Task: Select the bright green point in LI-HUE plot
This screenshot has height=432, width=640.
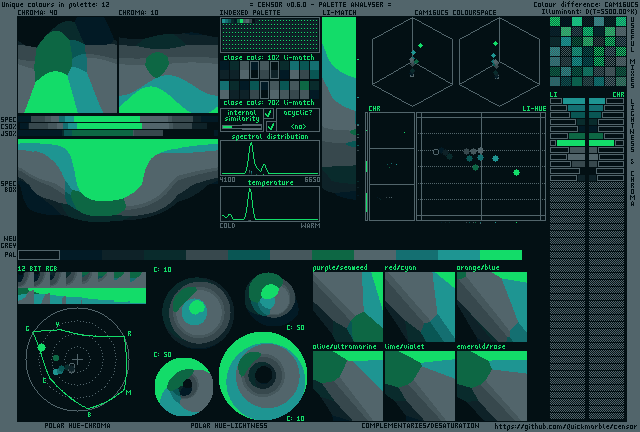Action: [517, 173]
